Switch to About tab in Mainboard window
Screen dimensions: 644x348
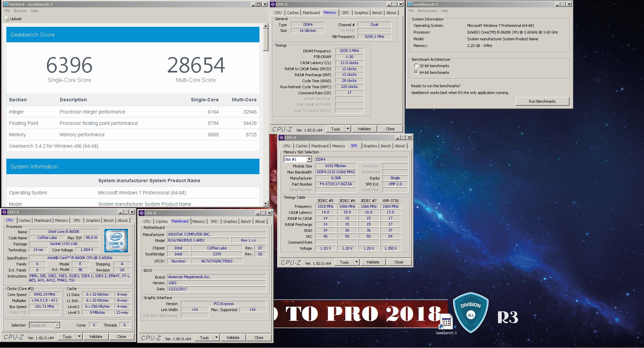[260, 221]
